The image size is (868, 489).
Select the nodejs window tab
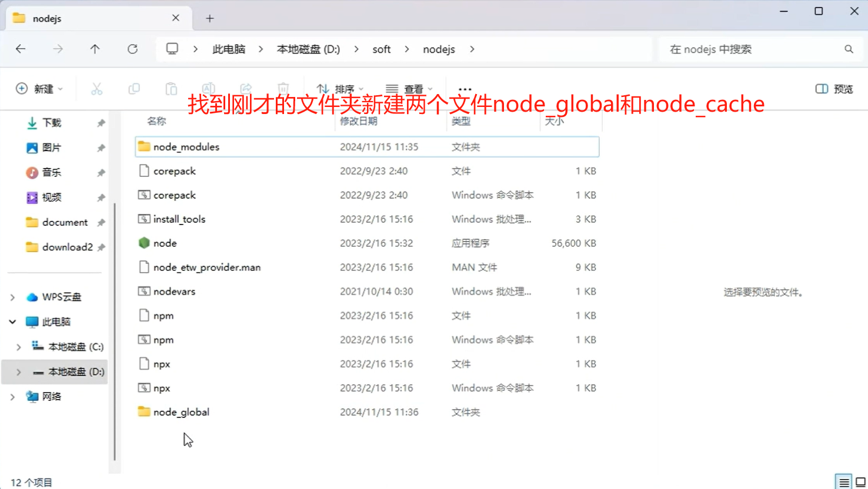point(99,18)
